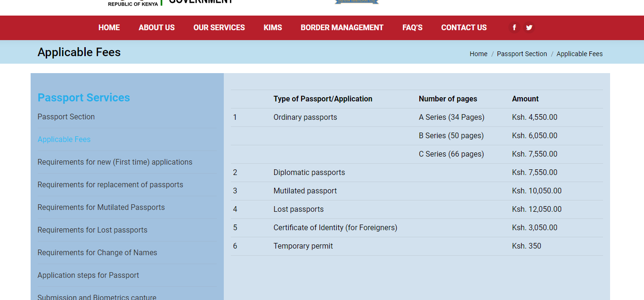644x300 pixels.
Task: Select the A Series (34 Pages) cell
Action: point(452,117)
